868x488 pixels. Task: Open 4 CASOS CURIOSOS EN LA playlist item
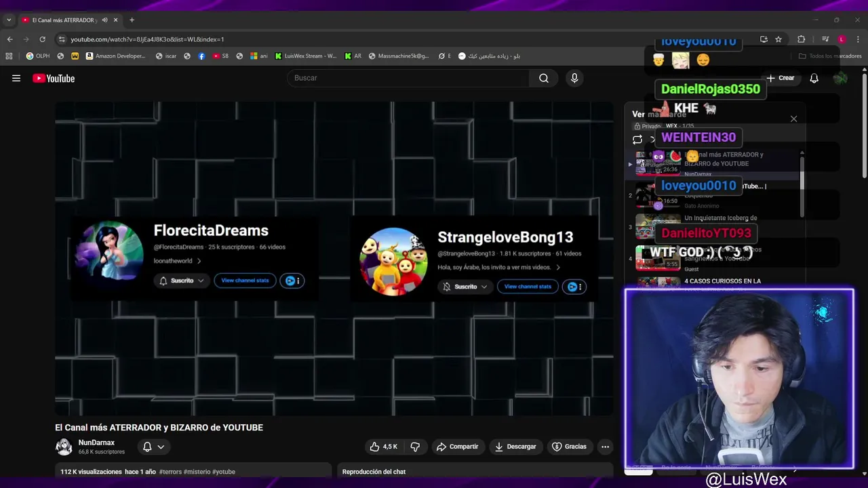pyautogui.click(x=723, y=281)
